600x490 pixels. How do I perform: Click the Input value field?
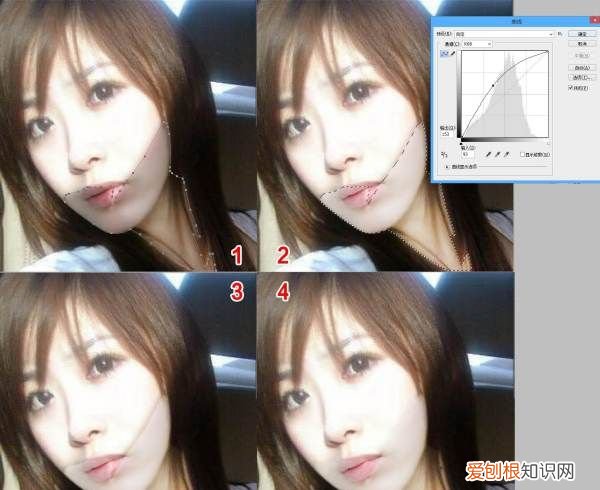[x=467, y=155]
